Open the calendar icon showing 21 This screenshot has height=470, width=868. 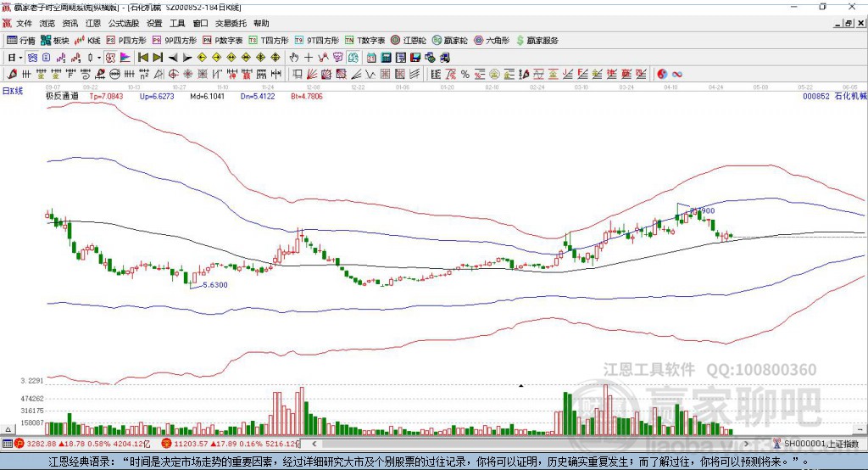coord(371,58)
